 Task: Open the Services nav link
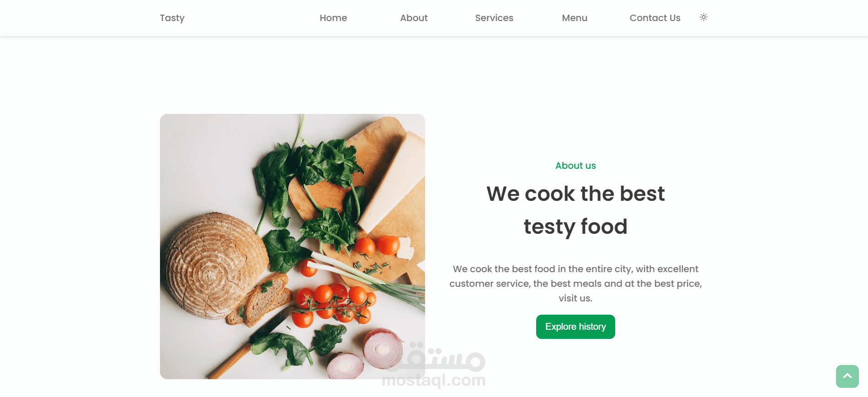[x=494, y=18]
